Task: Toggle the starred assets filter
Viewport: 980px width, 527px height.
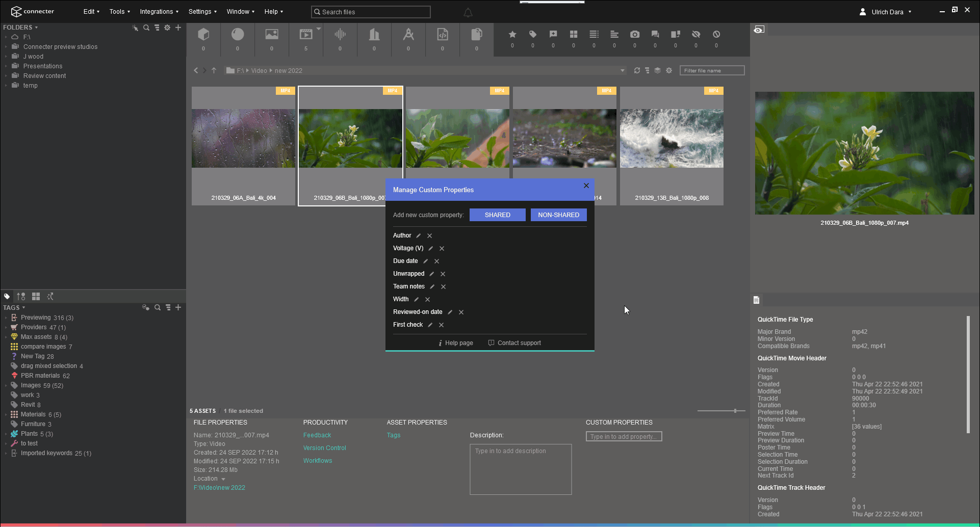Action: pos(512,34)
